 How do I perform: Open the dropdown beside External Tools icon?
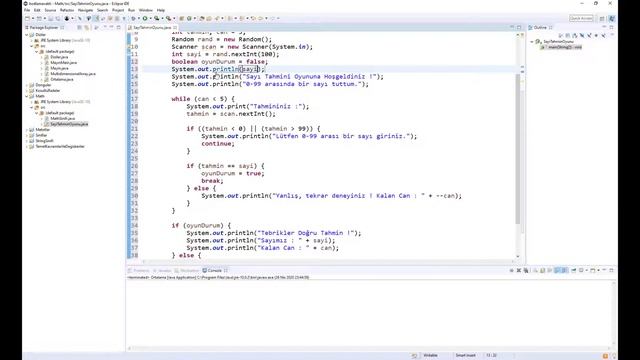[x=174, y=18]
